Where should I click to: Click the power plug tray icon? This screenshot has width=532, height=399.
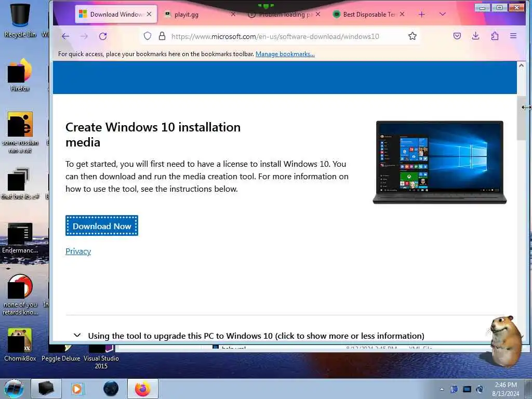[x=480, y=389]
